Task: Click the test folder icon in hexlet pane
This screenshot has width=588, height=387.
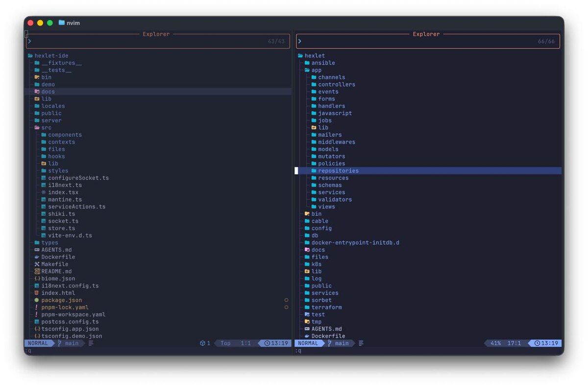Action: tap(307, 314)
